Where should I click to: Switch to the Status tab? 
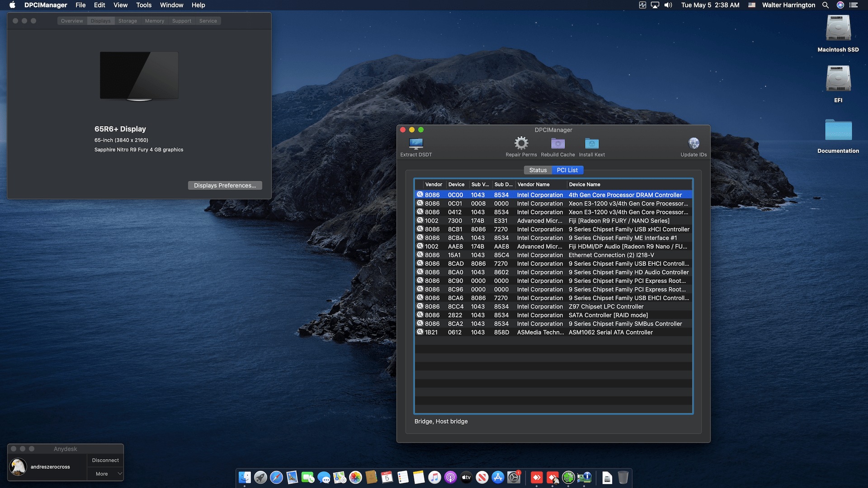point(538,170)
